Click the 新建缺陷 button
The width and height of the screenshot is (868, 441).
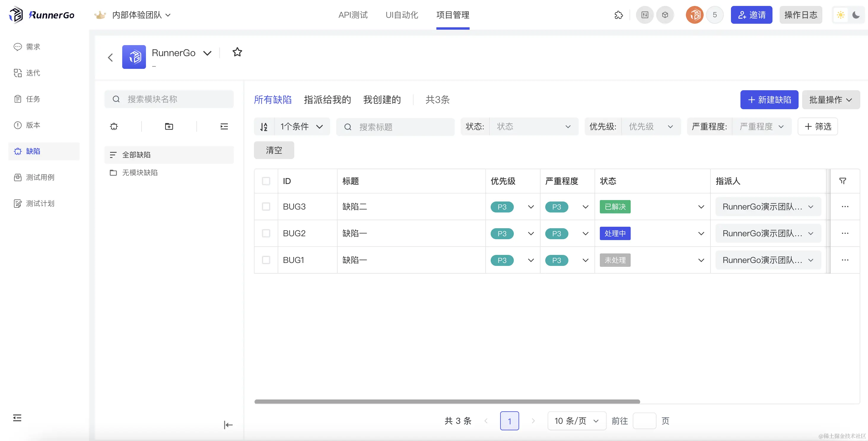click(x=769, y=100)
